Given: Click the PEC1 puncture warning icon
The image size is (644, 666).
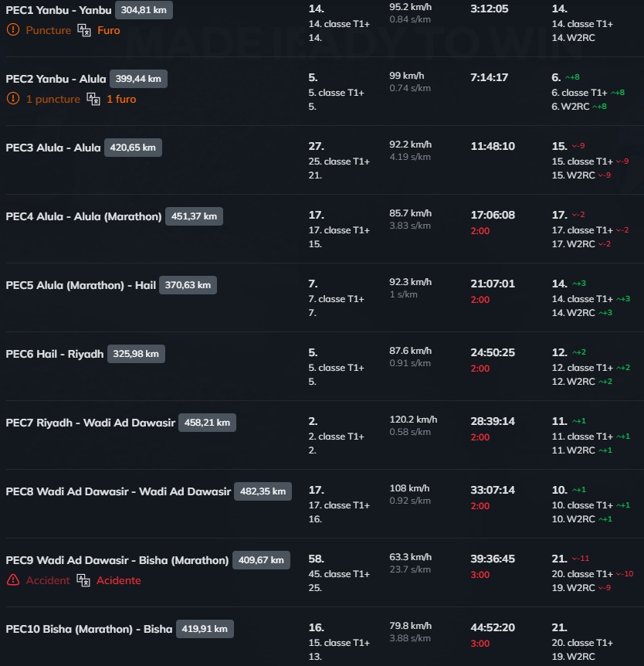Looking at the screenshot, I should pos(12,30).
